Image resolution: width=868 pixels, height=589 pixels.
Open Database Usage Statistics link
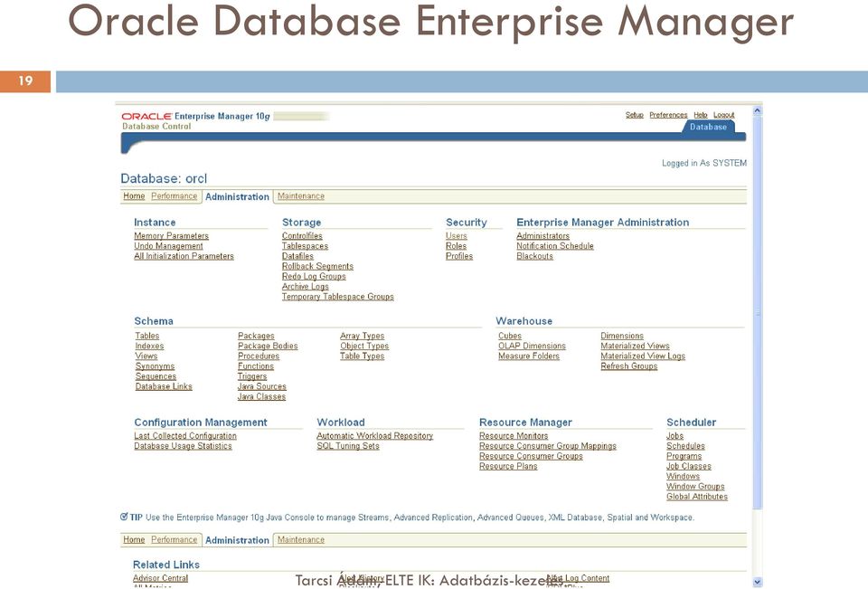point(184,446)
